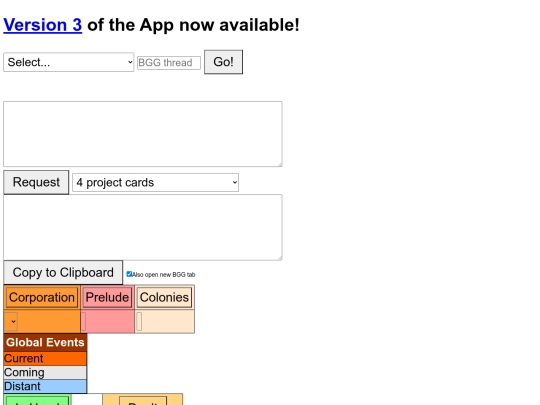This screenshot has height=405, width=540.
Task: Click inside the upper empty text area
Action: 143,134
